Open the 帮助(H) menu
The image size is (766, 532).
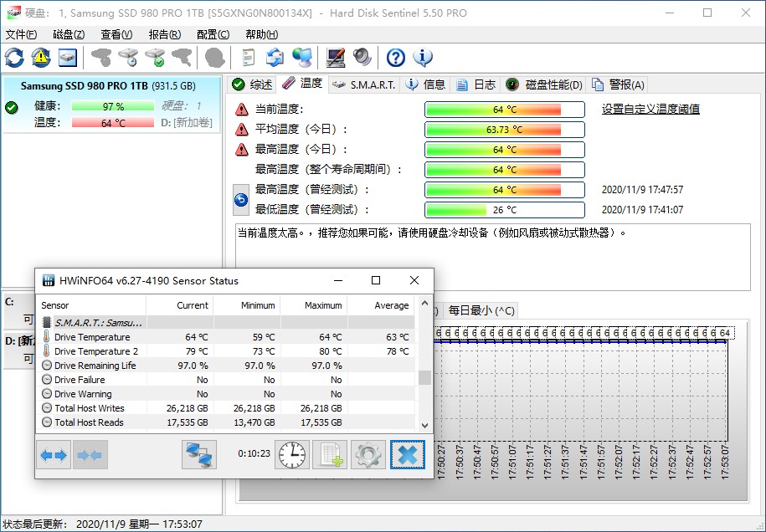(261, 34)
